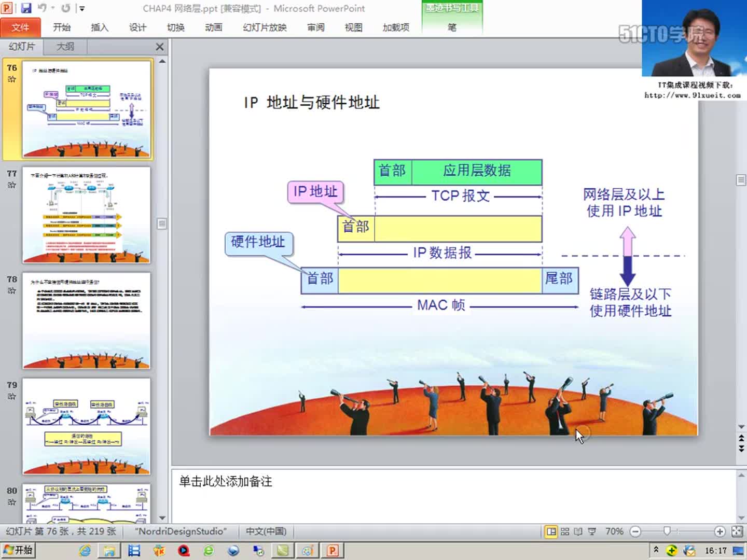This screenshot has width=747, height=560.
Task: Close the slide thumbnail pane
Action: (160, 47)
